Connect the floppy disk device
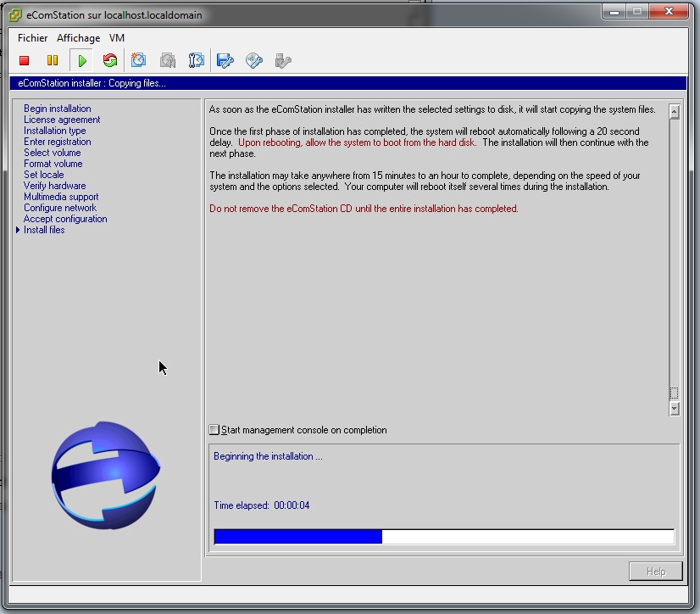Image resolution: width=700 pixels, height=614 pixels. (x=225, y=60)
